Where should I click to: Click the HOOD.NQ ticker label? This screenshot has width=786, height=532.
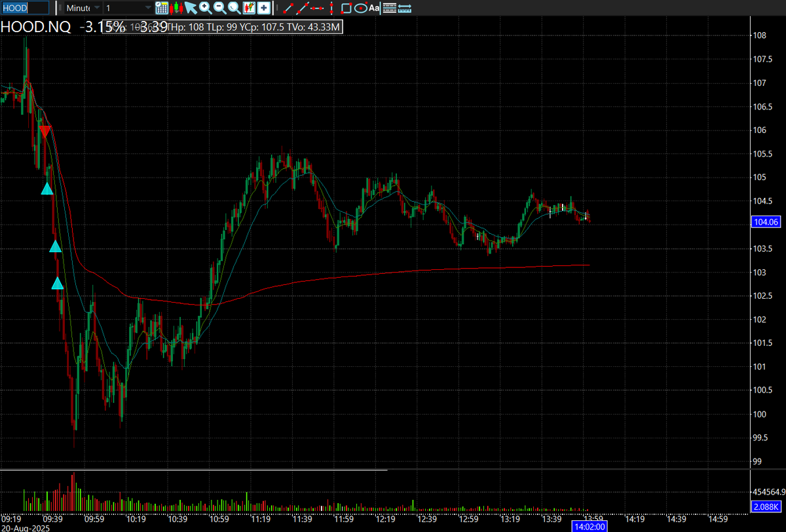[x=35, y=28]
